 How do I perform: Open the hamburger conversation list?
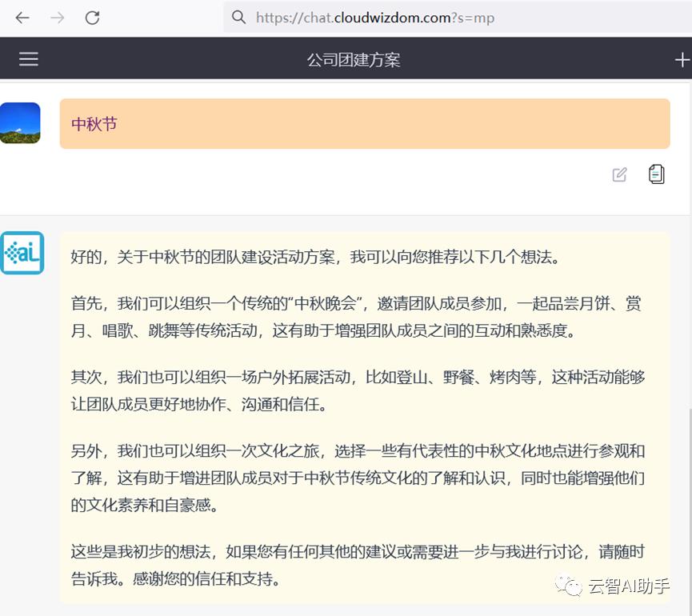click(x=28, y=58)
